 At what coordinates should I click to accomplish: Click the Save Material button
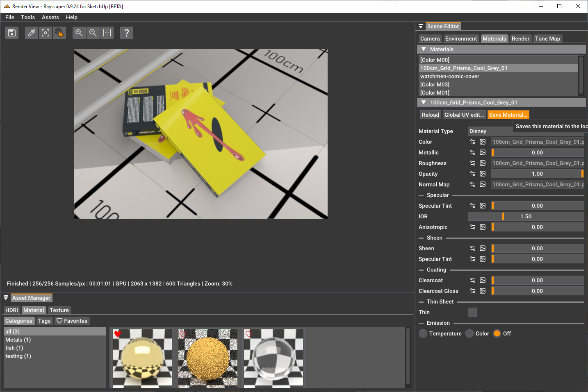[508, 115]
